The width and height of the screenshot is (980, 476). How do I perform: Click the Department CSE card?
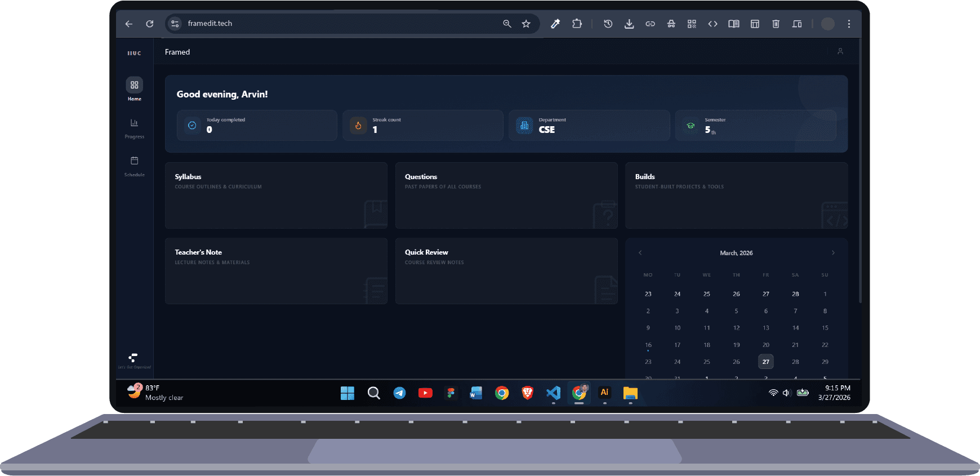point(589,125)
